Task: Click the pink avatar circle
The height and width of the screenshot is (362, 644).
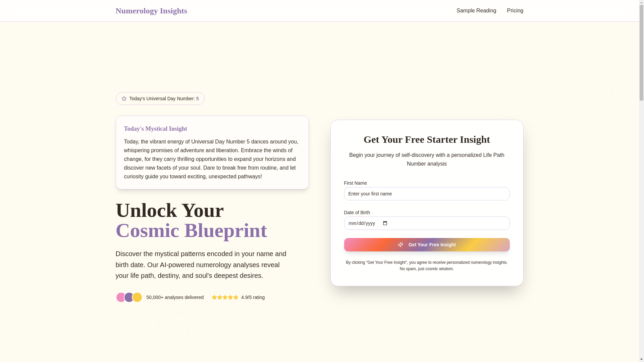Action: [120, 297]
